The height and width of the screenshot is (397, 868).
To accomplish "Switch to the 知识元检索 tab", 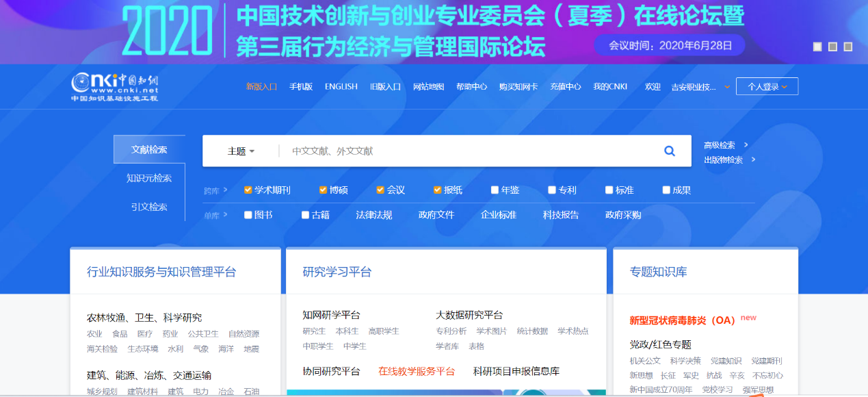I will 149,178.
